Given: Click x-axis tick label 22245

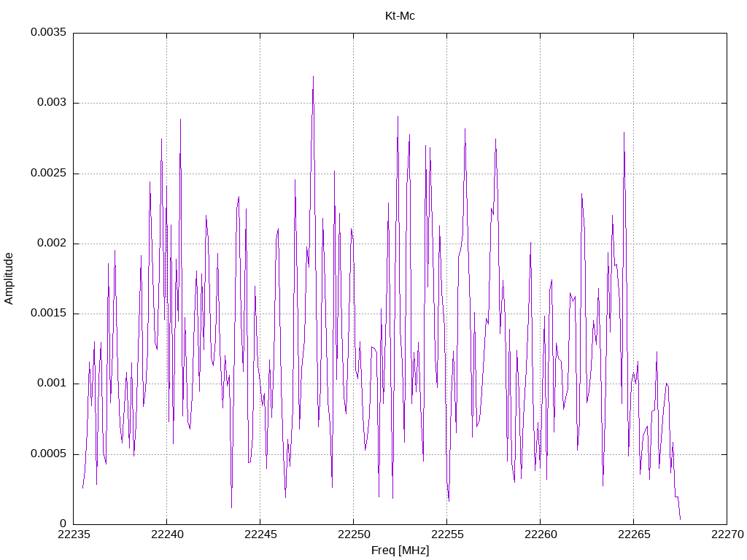Looking at the screenshot, I should tap(260, 534).
